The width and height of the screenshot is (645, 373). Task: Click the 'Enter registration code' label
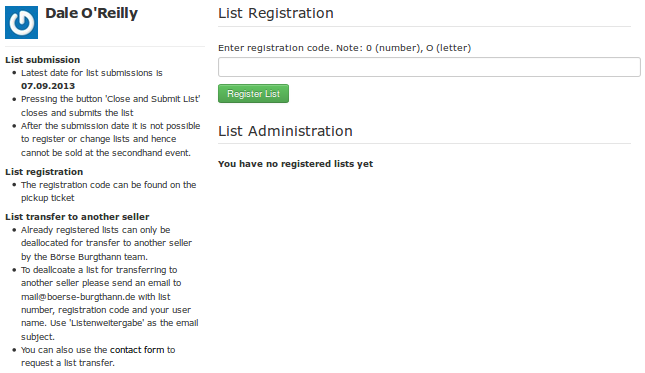point(344,48)
